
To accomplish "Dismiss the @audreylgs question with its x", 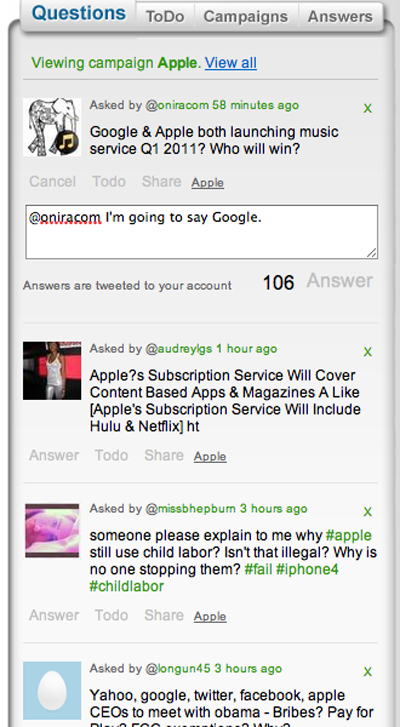I will pyautogui.click(x=368, y=352).
